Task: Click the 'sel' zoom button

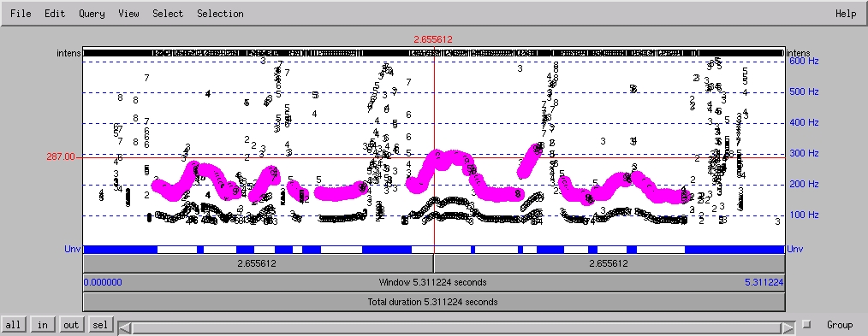Action: pyautogui.click(x=100, y=324)
